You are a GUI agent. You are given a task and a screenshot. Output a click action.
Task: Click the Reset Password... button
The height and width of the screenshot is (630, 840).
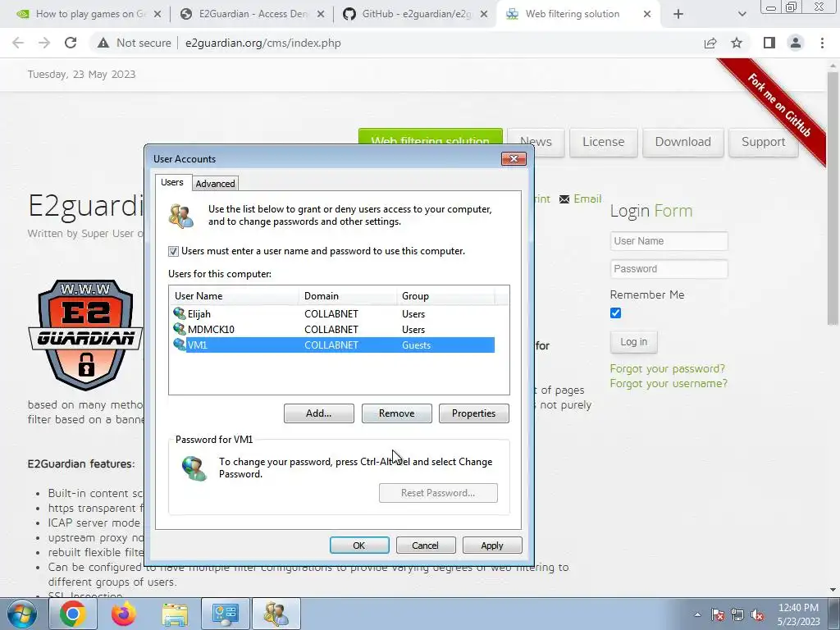click(x=438, y=493)
